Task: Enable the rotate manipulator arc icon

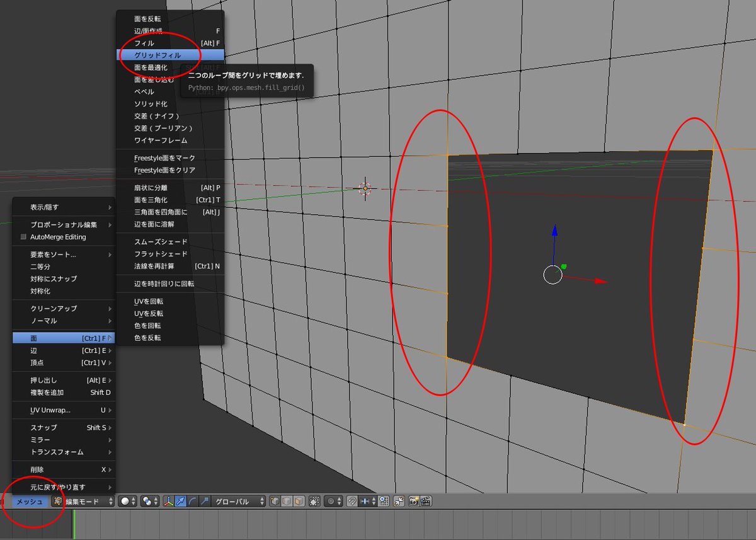Action: (193, 502)
